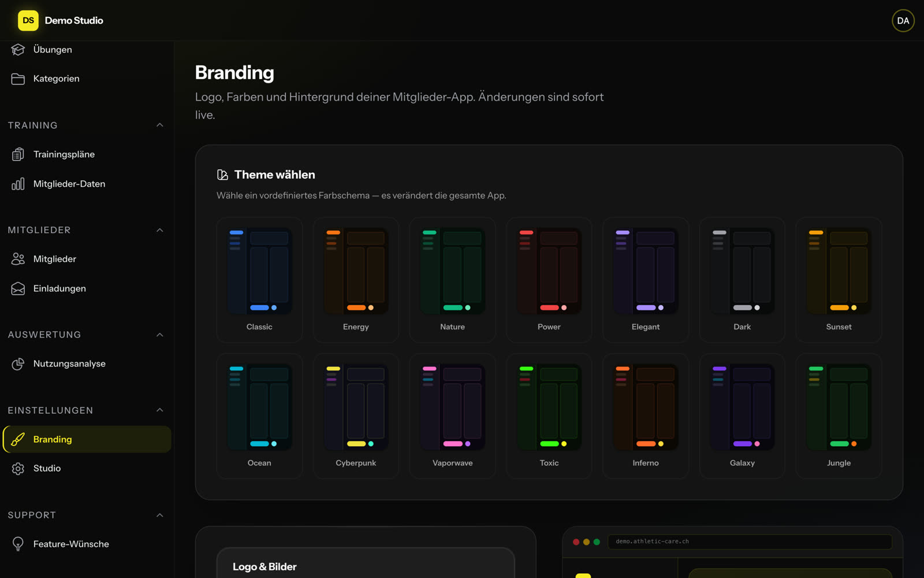This screenshot has width=924, height=578.
Task: Navigate to Nutzungsanalyse
Action: [87, 364]
